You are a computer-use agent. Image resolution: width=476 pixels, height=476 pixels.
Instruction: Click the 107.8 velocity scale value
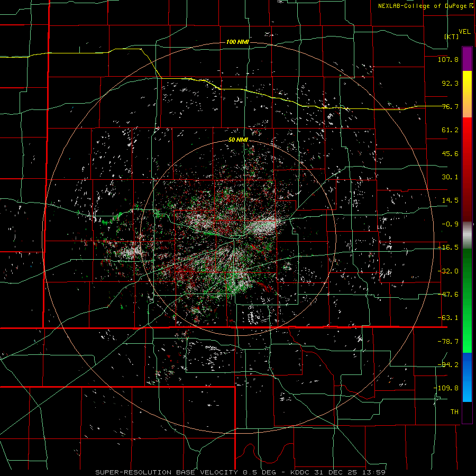(x=448, y=59)
